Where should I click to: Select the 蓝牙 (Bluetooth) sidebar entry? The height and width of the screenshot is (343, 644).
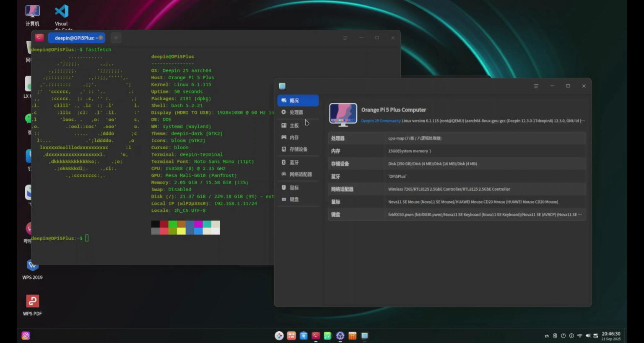pos(294,163)
